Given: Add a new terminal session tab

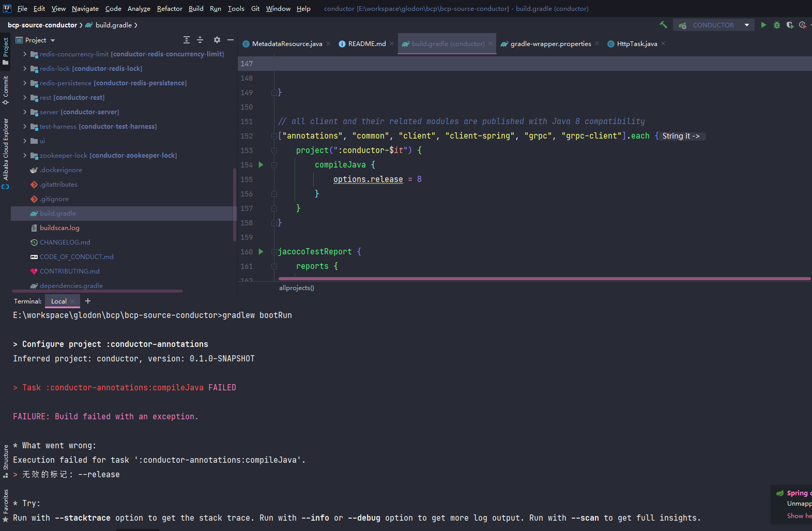Looking at the screenshot, I should (88, 301).
